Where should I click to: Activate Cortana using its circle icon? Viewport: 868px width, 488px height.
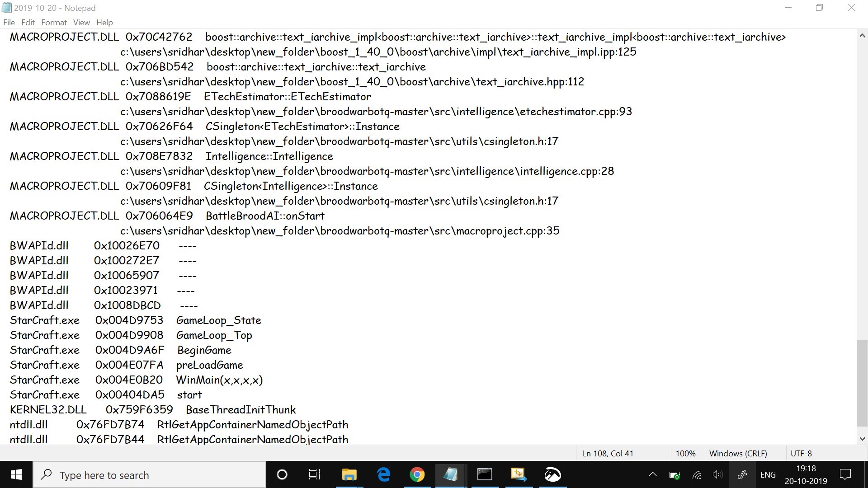click(x=282, y=474)
